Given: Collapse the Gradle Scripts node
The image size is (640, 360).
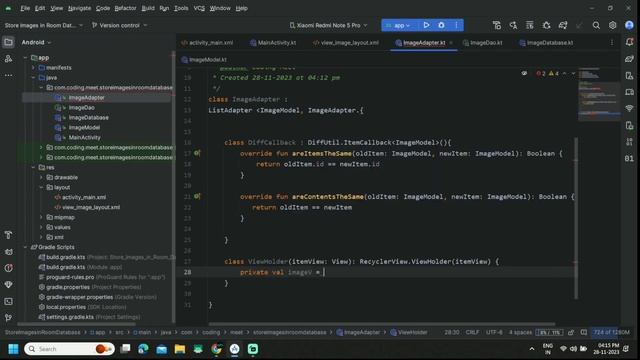Looking at the screenshot, I should tap(25, 247).
